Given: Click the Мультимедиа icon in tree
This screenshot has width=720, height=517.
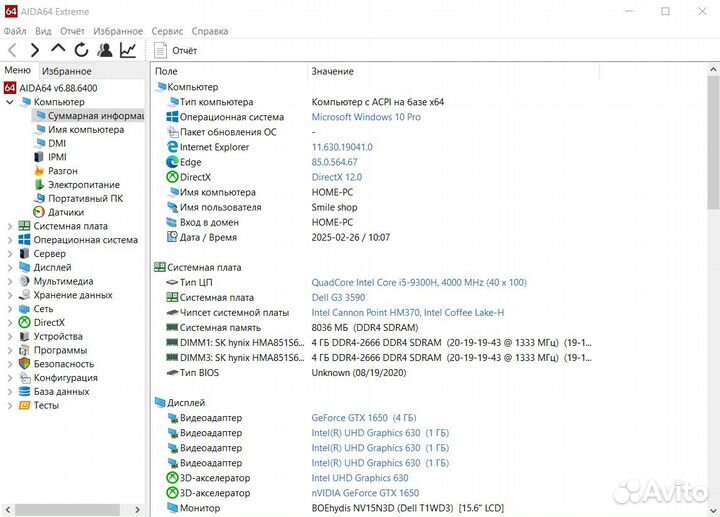Looking at the screenshot, I should (24, 281).
